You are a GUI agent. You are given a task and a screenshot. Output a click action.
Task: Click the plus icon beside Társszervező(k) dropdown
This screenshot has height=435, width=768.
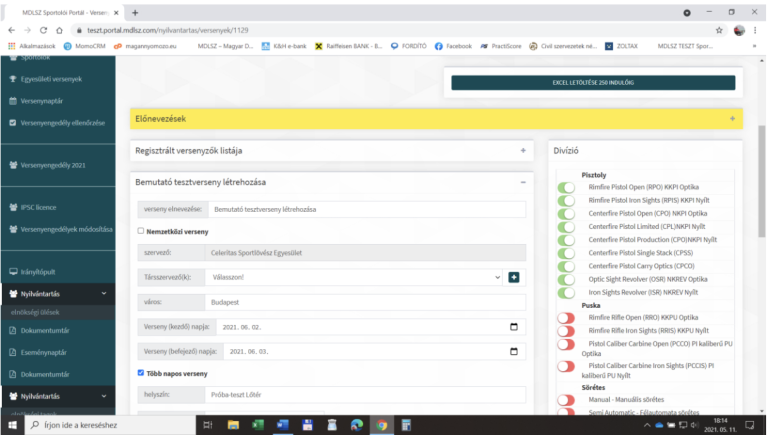(514, 277)
